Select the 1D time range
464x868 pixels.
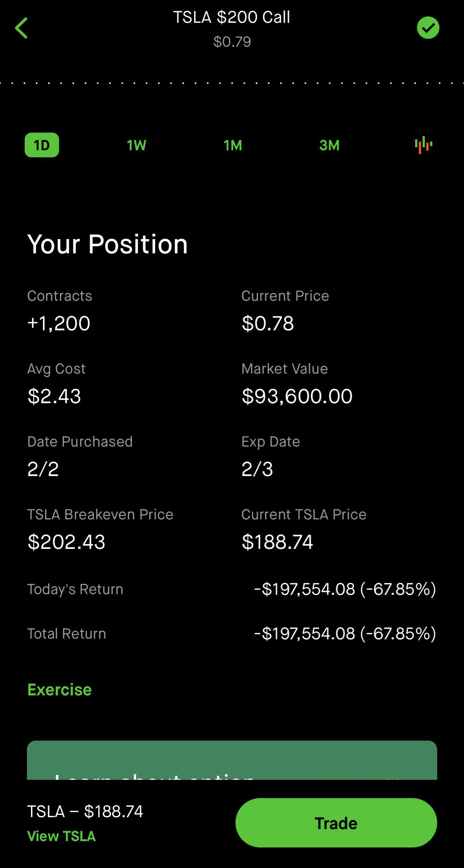pos(42,145)
